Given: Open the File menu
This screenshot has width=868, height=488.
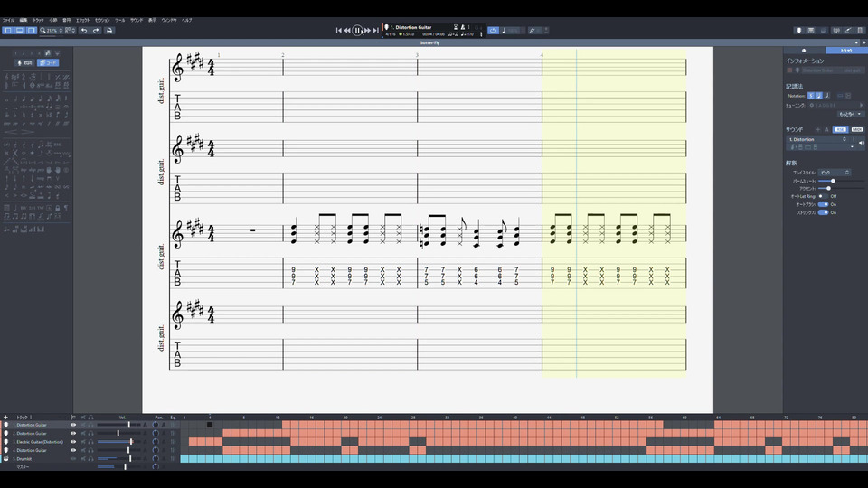Looking at the screenshot, I should coord(8,20).
